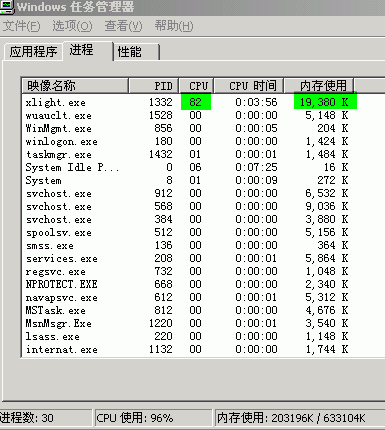The image size is (385, 430).
Task: Open the 选项(O) menu
Action: point(72,26)
